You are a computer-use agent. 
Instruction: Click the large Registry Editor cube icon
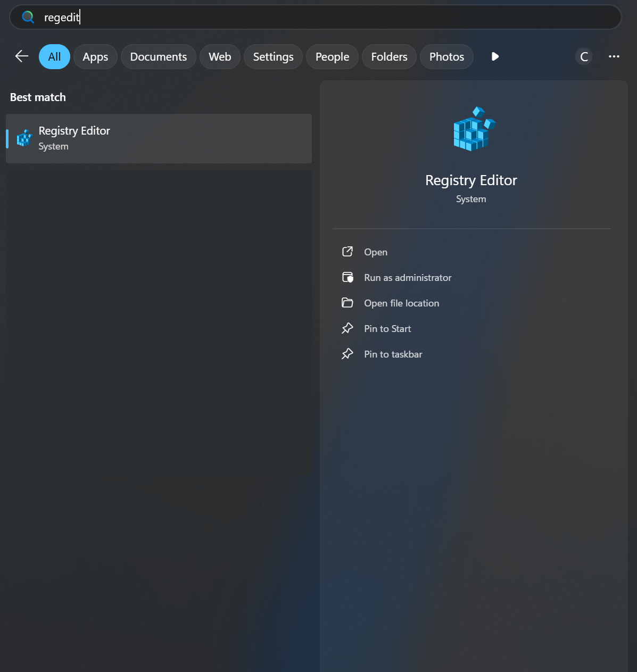[x=474, y=129]
